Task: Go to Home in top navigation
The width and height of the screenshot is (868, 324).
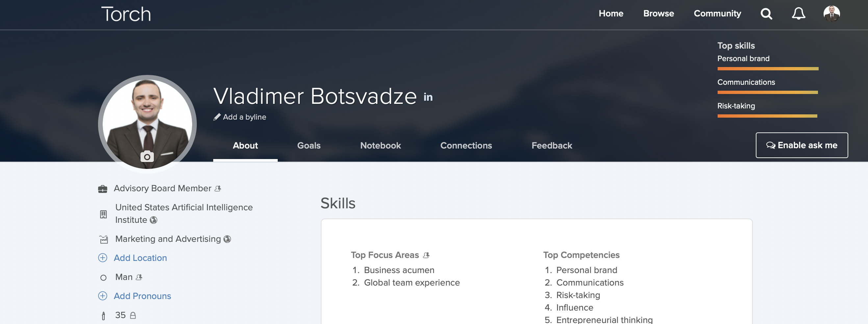Action: [611, 14]
